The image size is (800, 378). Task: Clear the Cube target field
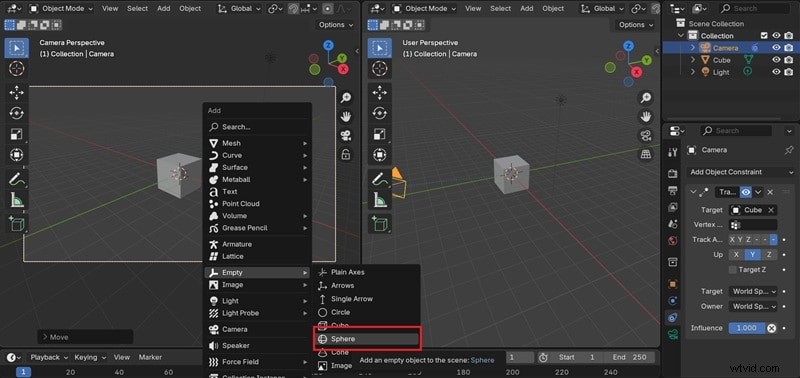[x=771, y=210]
